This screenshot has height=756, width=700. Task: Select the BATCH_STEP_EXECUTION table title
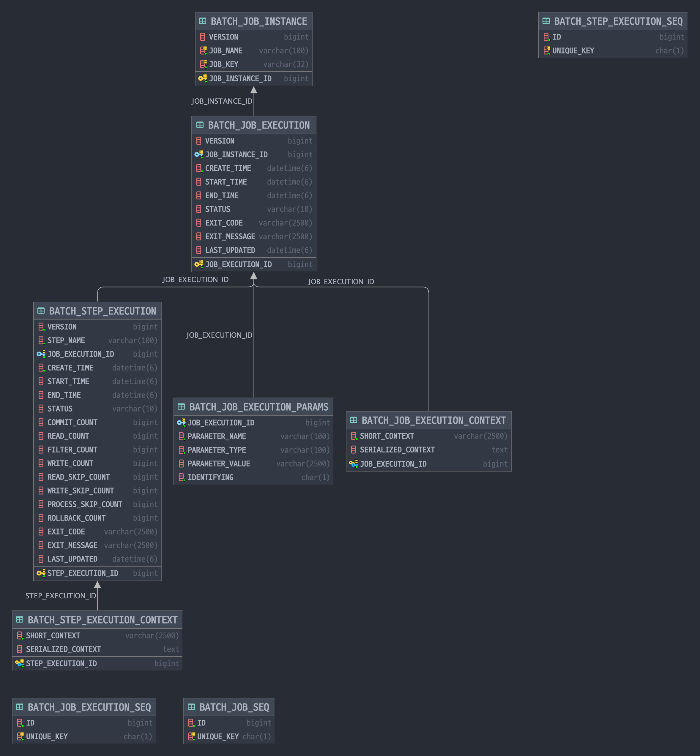click(102, 311)
